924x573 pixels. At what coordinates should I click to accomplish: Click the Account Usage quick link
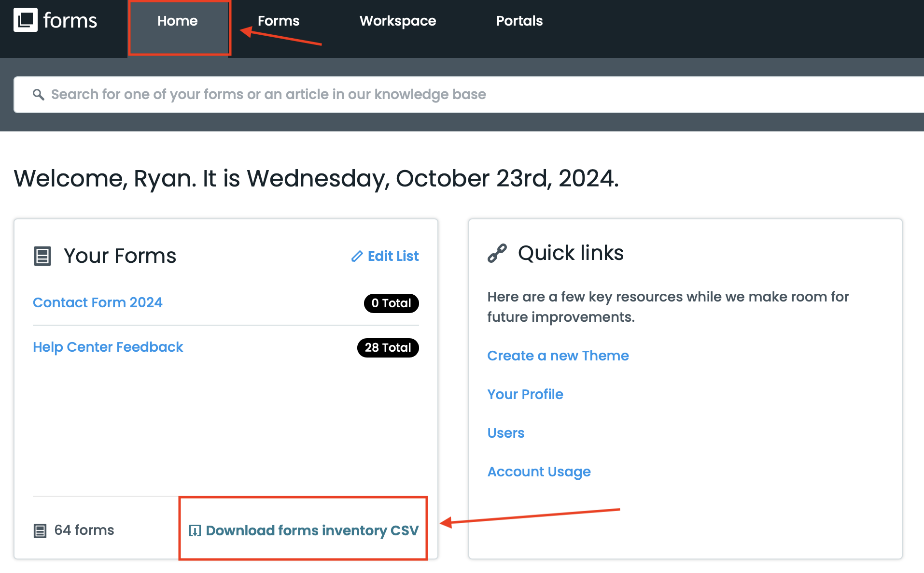pyautogui.click(x=539, y=472)
